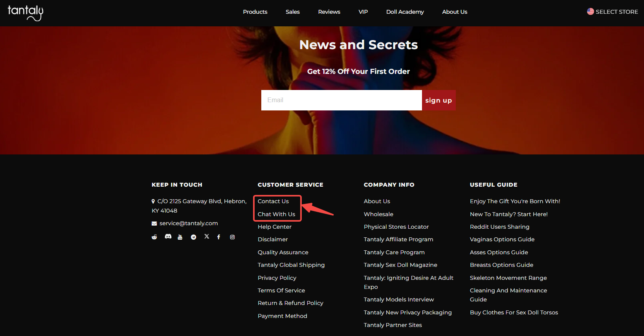
Task: Open the Instagram social icon
Action: 232,237
